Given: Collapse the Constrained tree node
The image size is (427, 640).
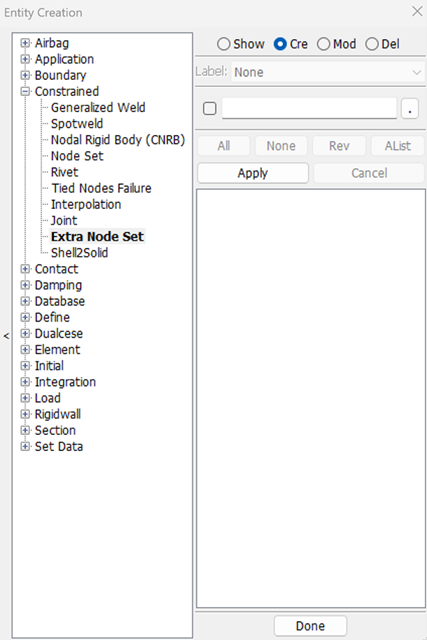Looking at the screenshot, I should pyautogui.click(x=25, y=91).
